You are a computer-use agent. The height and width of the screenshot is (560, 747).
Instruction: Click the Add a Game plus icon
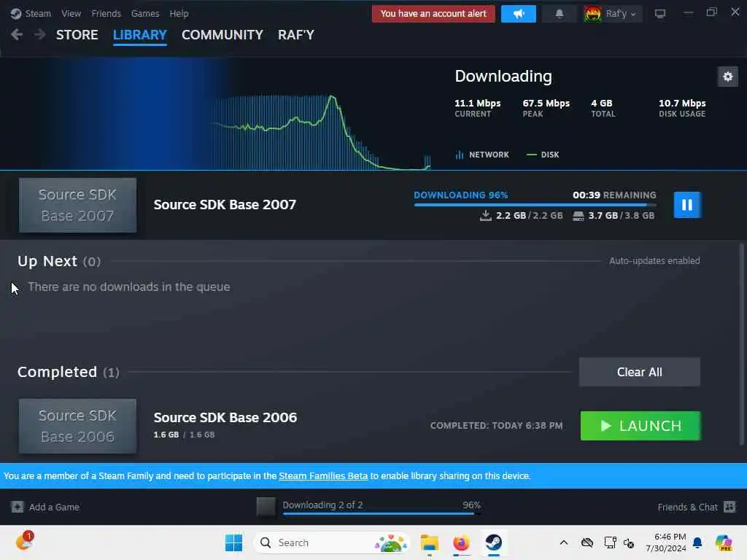click(18, 507)
